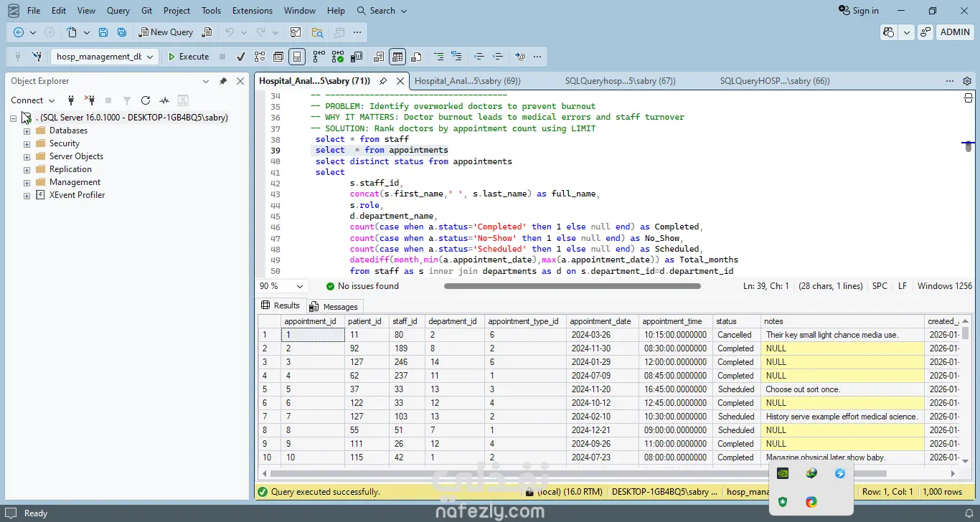This screenshot has height=522, width=980.
Task: Click the Display Estimated Execution Plan icon
Action: point(260,57)
